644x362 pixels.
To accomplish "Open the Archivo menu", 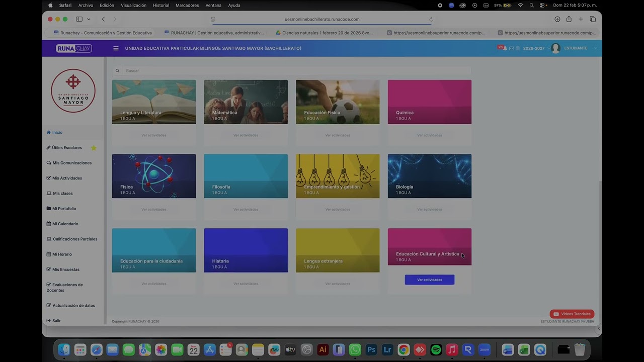I will (x=86, y=5).
